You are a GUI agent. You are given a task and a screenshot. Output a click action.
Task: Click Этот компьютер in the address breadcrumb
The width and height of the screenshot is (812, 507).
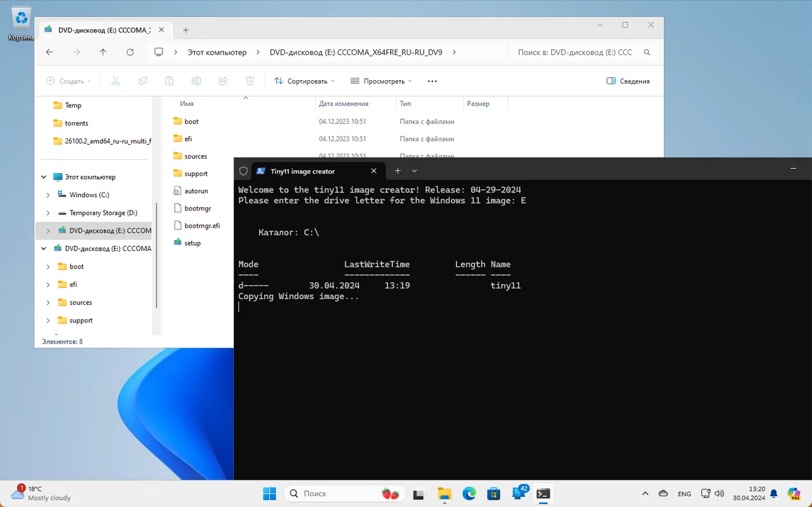217,52
